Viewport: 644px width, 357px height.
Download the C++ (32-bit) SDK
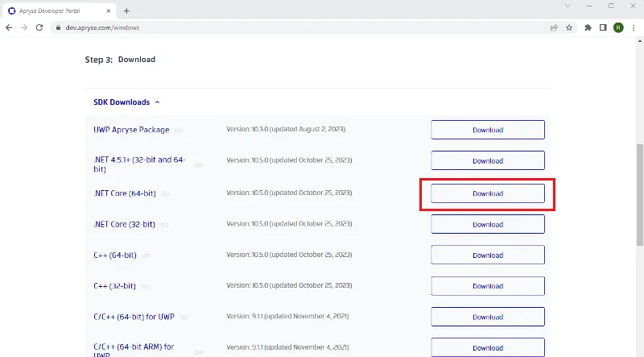click(x=488, y=286)
